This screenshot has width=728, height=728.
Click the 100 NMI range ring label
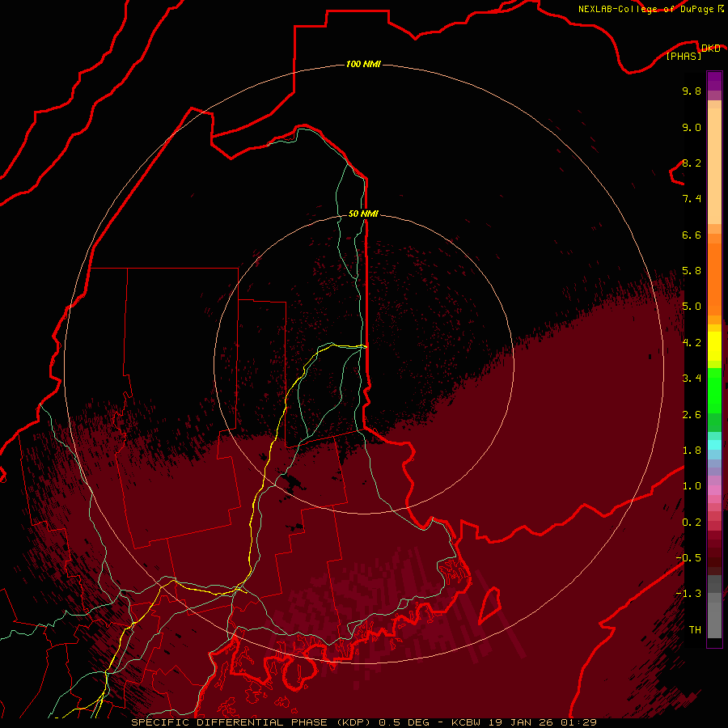coord(363,64)
